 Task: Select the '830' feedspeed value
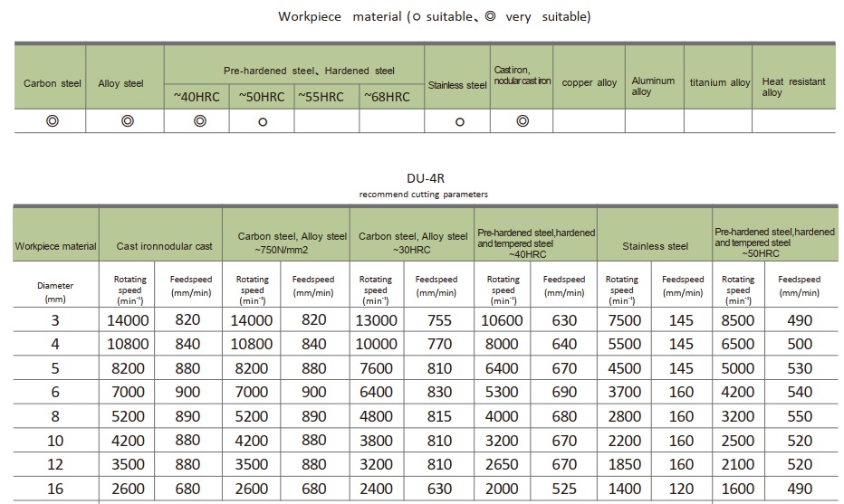tap(439, 392)
